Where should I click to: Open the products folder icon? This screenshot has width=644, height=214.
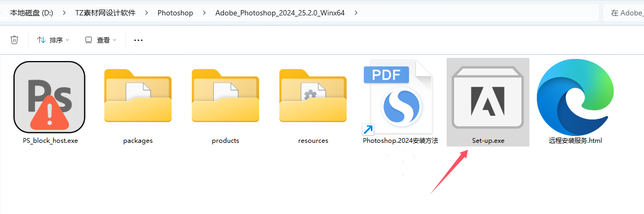(x=225, y=96)
